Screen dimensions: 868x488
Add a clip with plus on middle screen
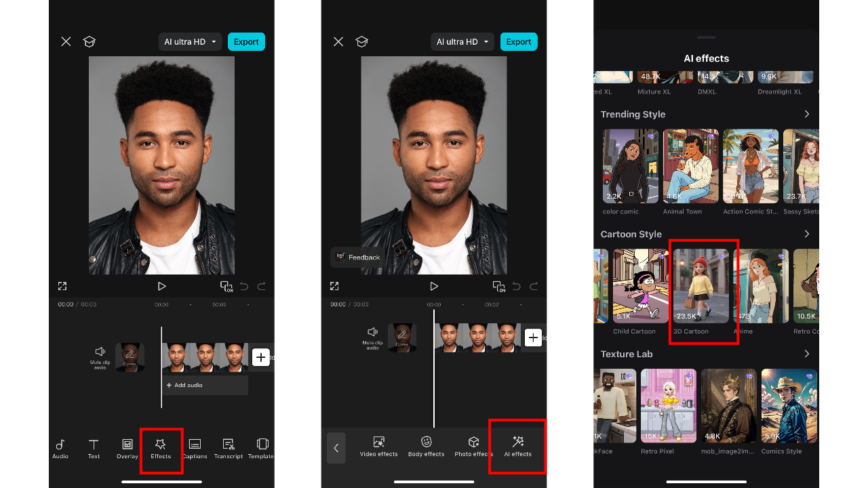[x=534, y=338]
